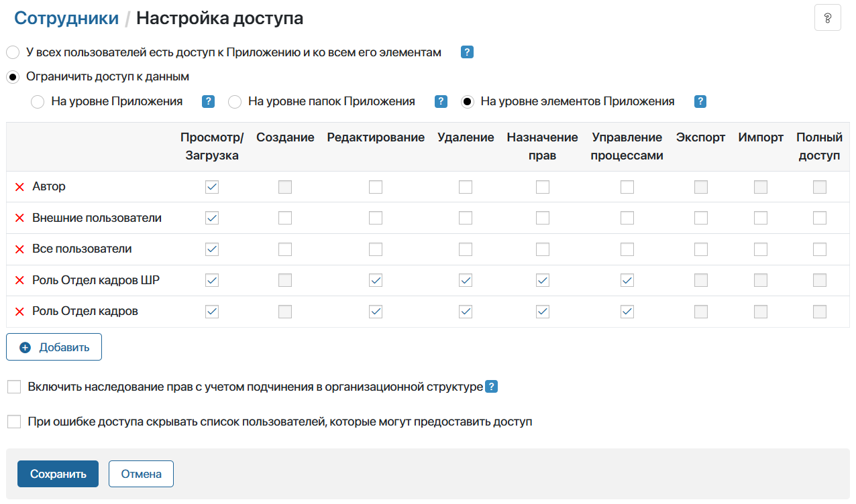The height and width of the screenshot is (504, 856).
Task: Uncheck Просмотр/Загрузка for Внешние пользователи
Action: pyautogui.click(x=212, y=218)
